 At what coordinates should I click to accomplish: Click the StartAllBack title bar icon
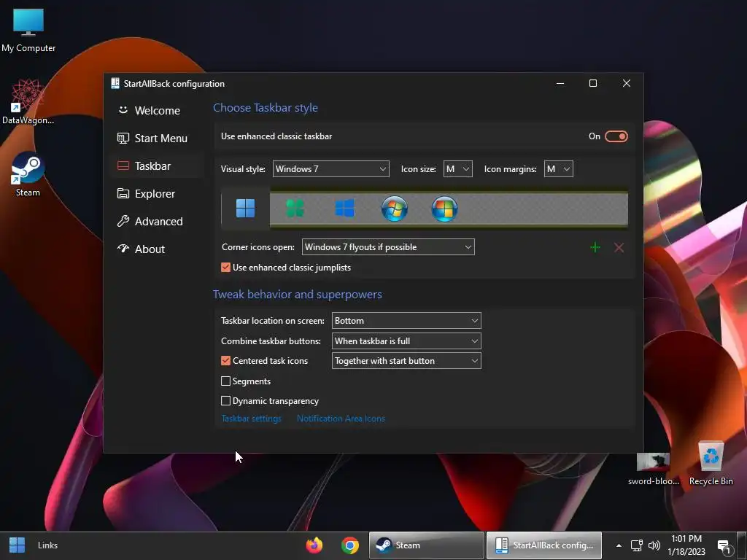115,83
